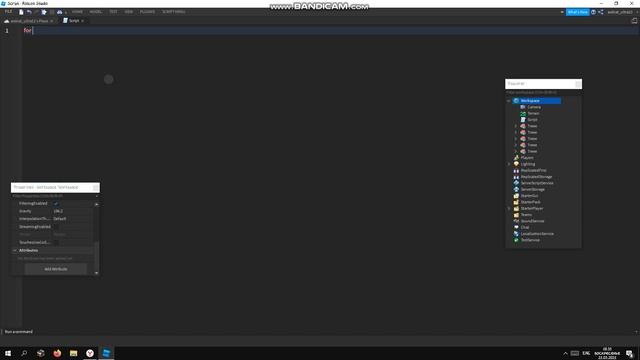The height and width of the screenshot is (360, 640).
Task: Toggle the TouchesUseCollisionGroups checkbox
Action: point(56,242)
